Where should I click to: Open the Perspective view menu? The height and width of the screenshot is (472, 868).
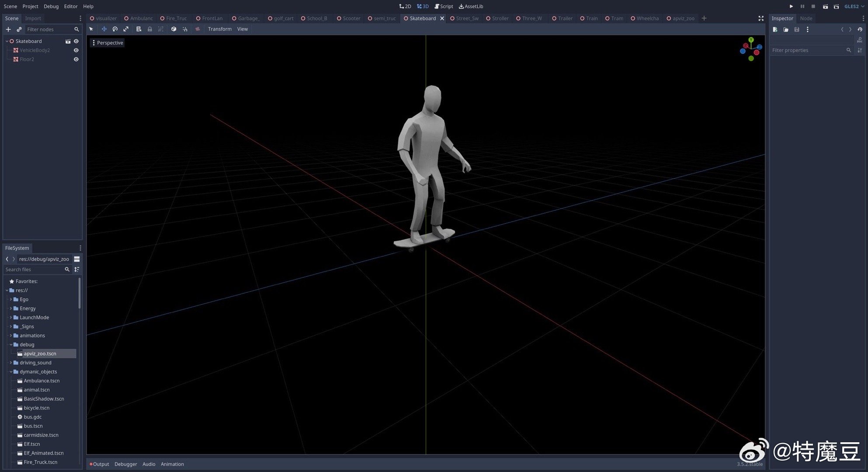[x=107, y=43]
